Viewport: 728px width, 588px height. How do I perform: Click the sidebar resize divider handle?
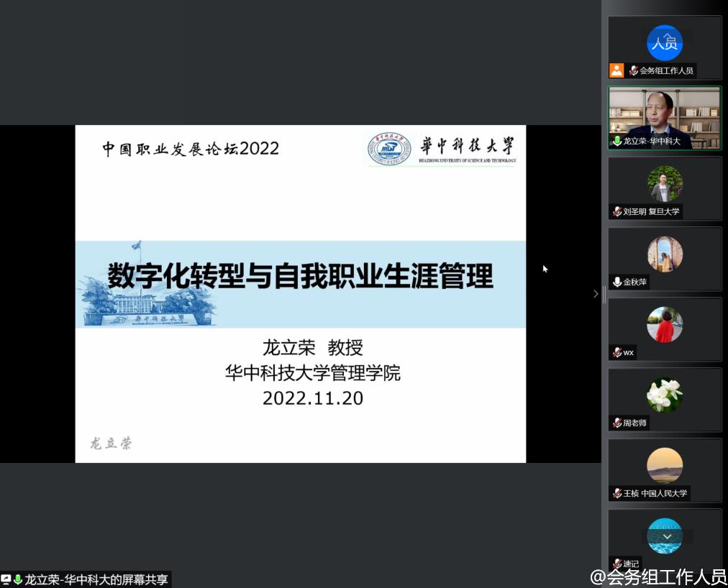(x=604, y=293)
